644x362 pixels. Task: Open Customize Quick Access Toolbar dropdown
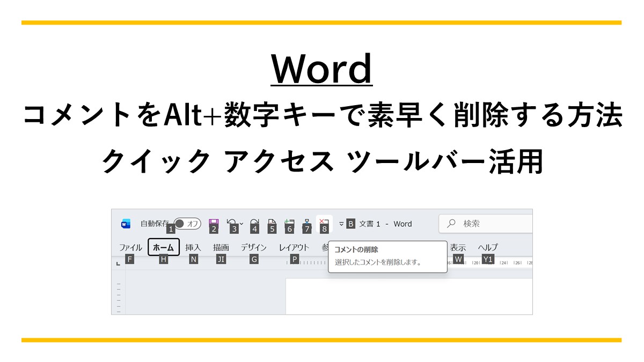[x=341, y=224]
